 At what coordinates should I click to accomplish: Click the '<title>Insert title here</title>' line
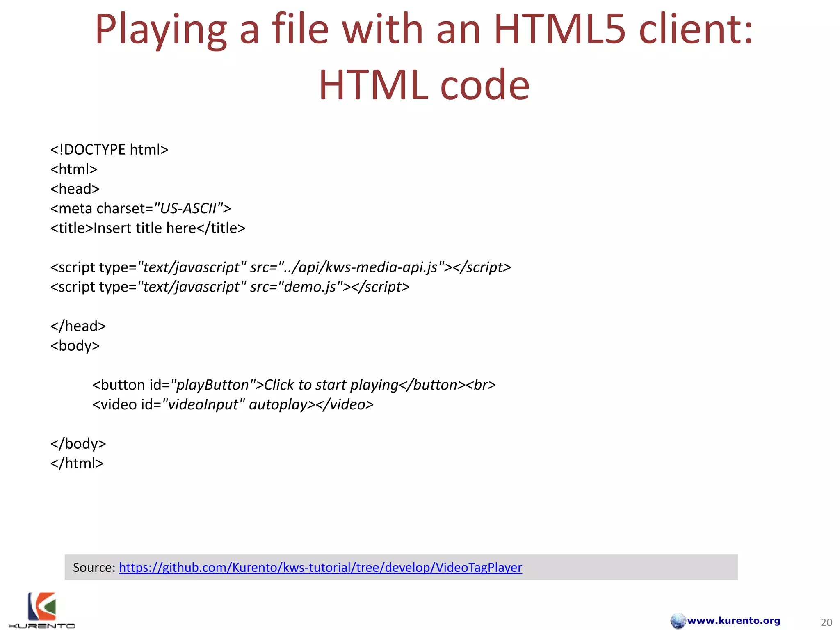coord(148,228)
